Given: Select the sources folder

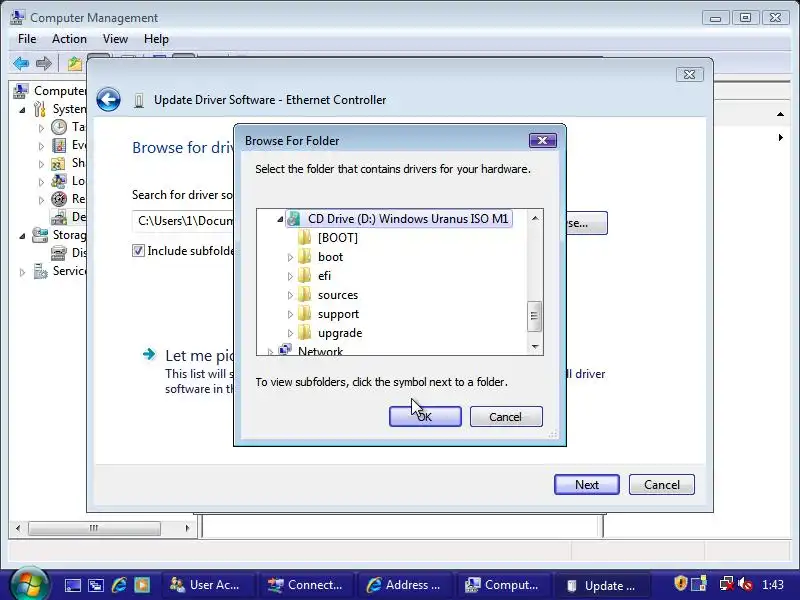Looking at the screenshot, I should pyautogui.click(x=338, y=295).
